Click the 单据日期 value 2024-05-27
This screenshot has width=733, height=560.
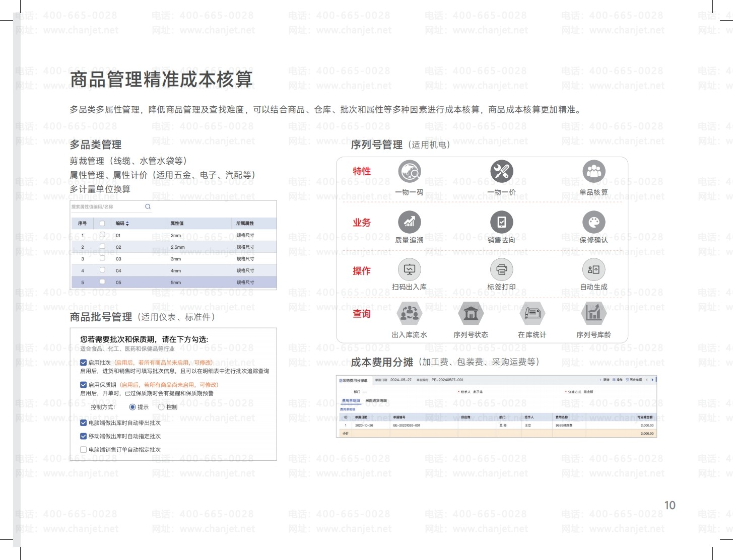pos(401,380)
